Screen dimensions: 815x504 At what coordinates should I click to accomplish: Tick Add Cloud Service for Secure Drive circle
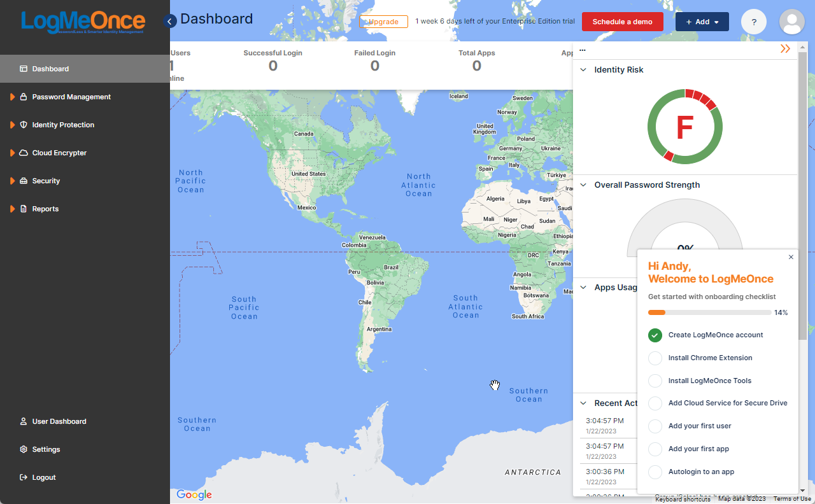655,403
